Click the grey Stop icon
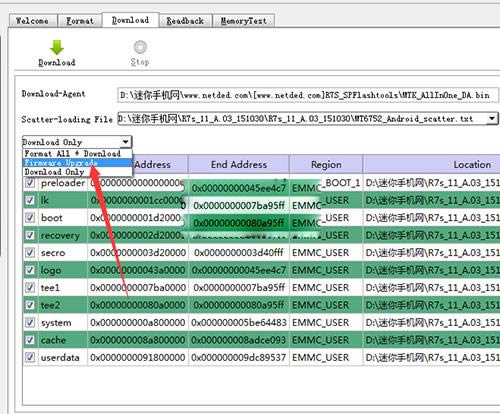This screenshot has height=414, width=500. pos(140,47)
